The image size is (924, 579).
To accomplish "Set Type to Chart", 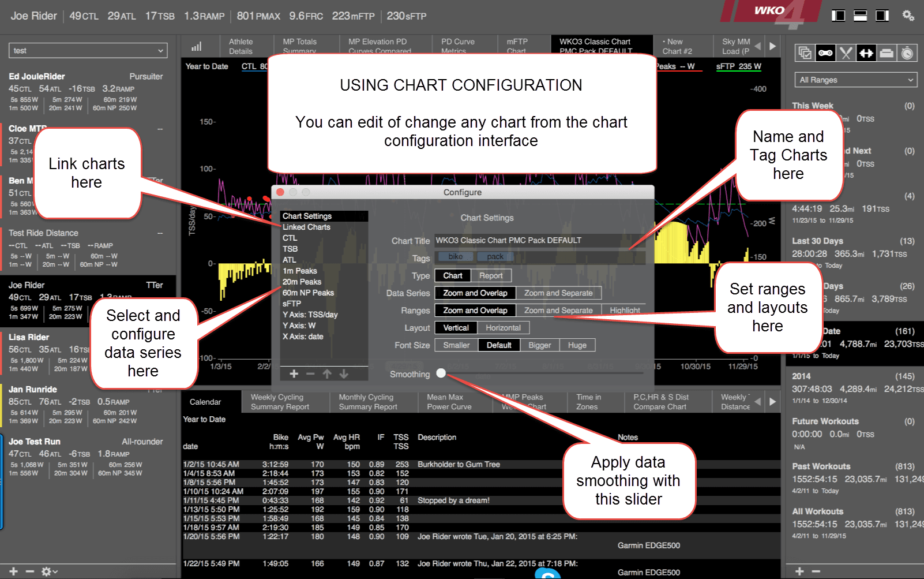I will coord(453,276).
